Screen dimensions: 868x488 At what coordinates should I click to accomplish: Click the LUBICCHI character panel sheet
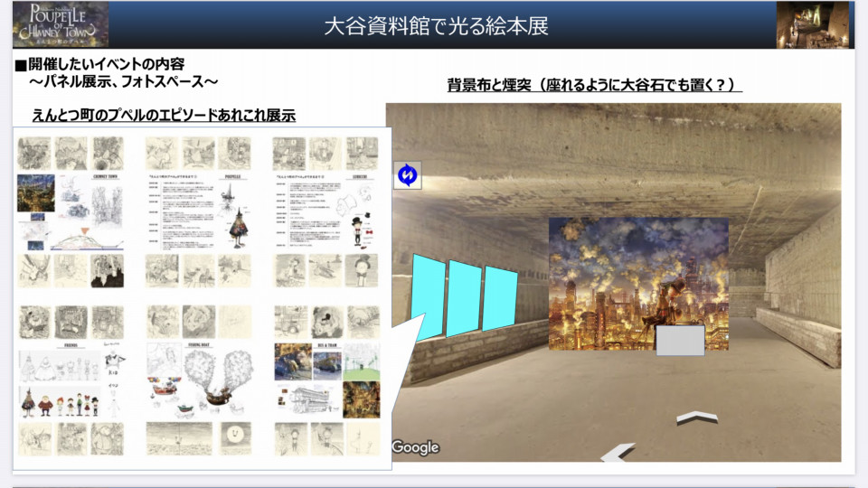tap(326, 212)
